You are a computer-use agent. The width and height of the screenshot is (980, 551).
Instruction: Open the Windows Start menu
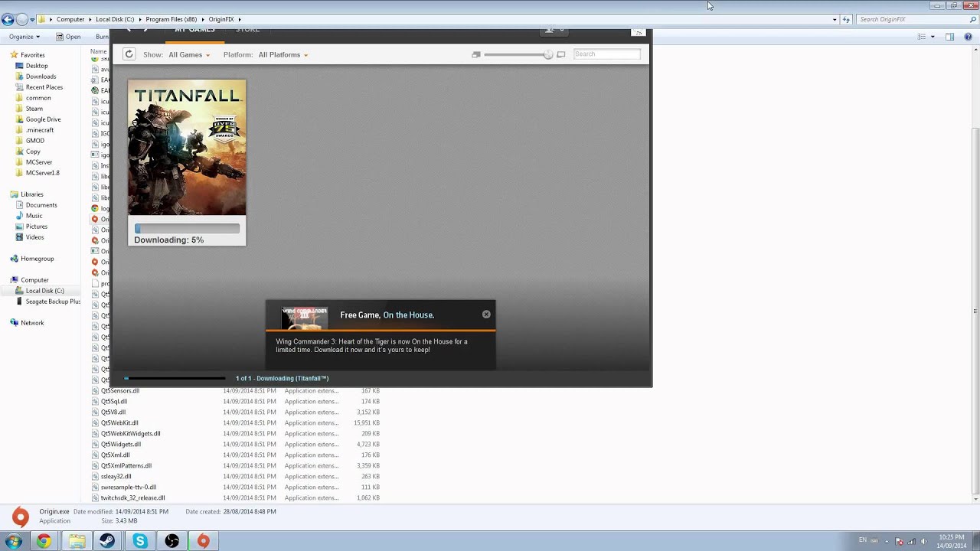tap(13, 541)
